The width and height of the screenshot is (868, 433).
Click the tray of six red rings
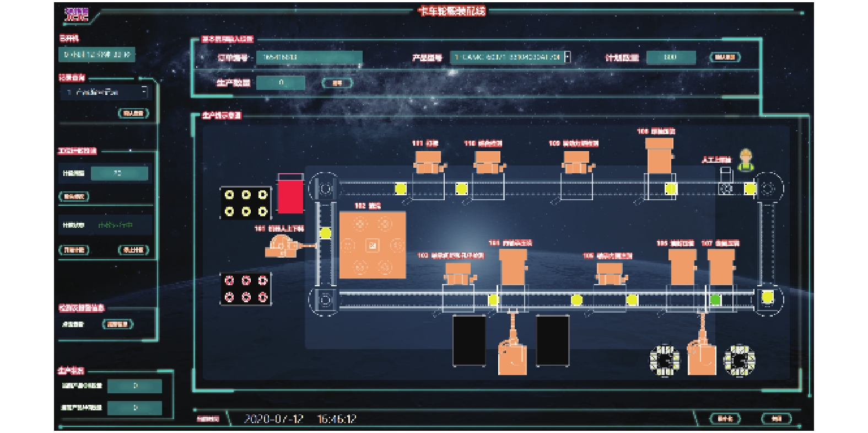(246, 289)
